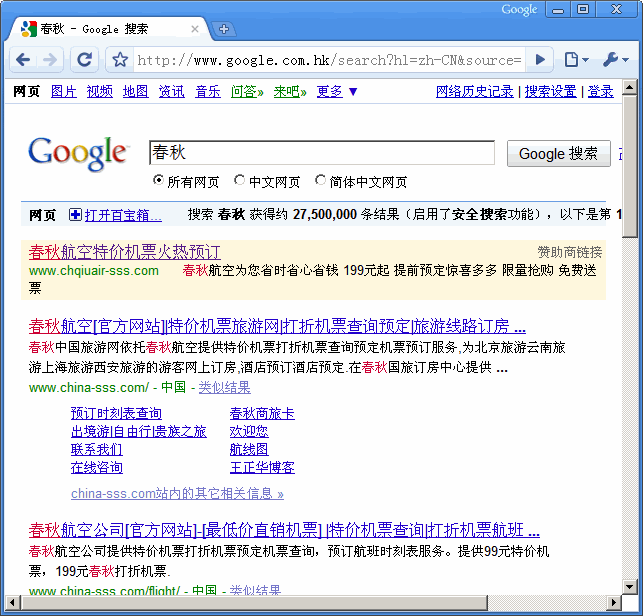Select the 中文网页 radio button
Image resolution: width=643 pixels, height=616 pixels.
[239, 180]
